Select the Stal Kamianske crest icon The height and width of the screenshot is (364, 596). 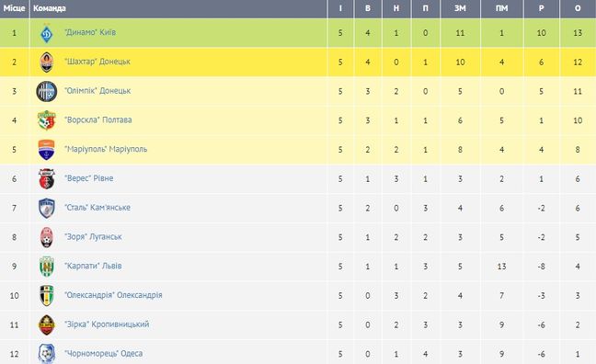tap(47, 209)
